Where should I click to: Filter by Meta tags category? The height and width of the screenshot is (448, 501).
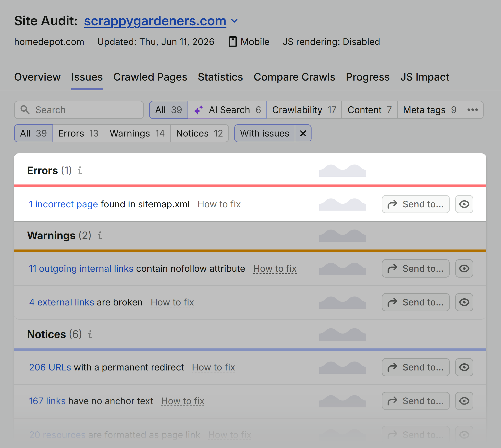pos(430,110)
